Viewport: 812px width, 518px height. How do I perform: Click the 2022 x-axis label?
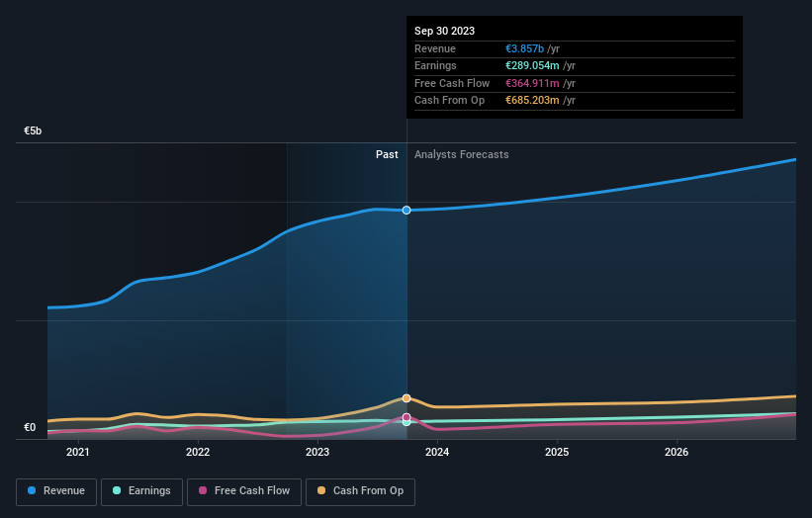coord(198,453)
